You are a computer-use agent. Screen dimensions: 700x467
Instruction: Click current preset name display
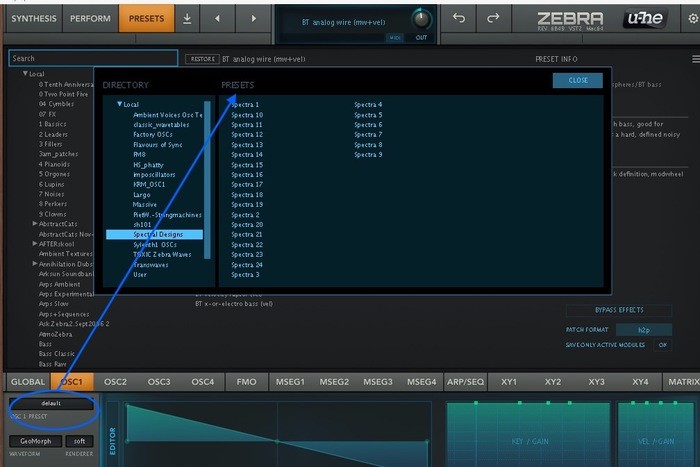point(344,22)
